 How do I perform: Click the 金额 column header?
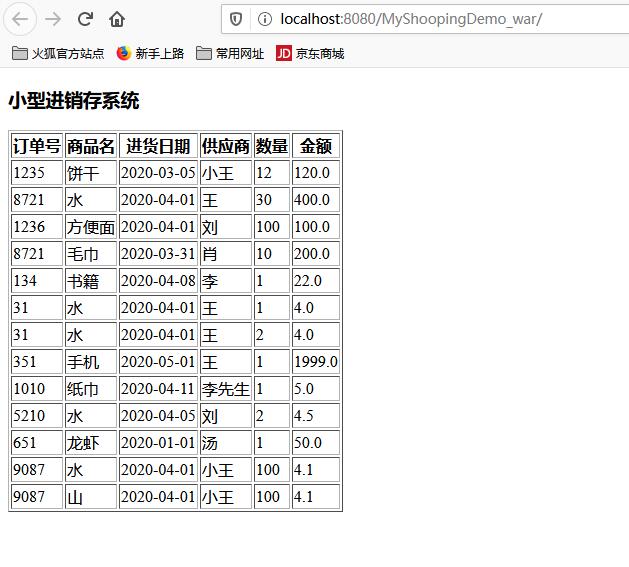coord(316,146)
